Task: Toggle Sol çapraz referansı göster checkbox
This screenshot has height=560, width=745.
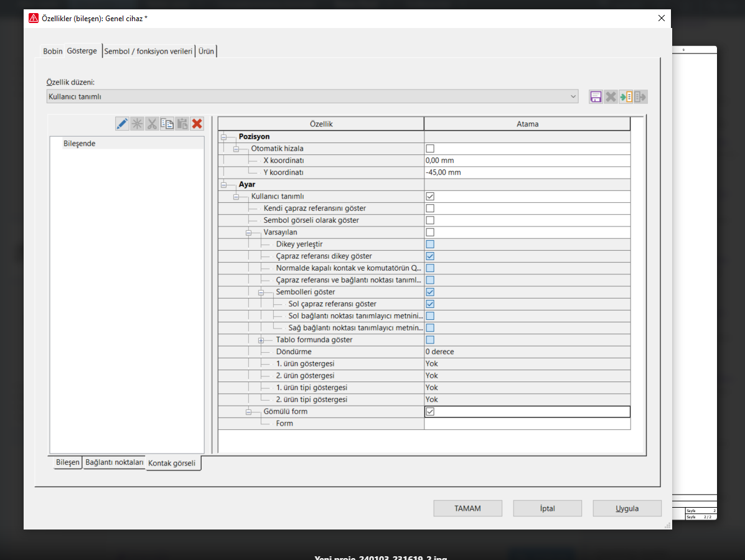Action: click(x=430, y=304)
